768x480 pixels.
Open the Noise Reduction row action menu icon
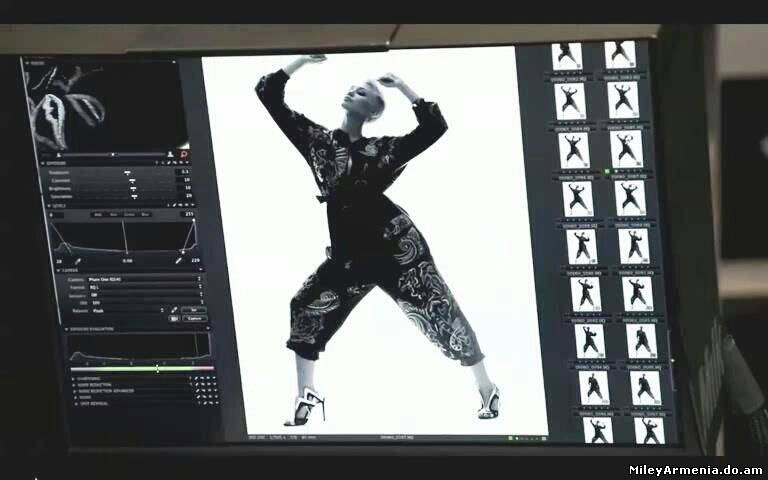[215, 384]
